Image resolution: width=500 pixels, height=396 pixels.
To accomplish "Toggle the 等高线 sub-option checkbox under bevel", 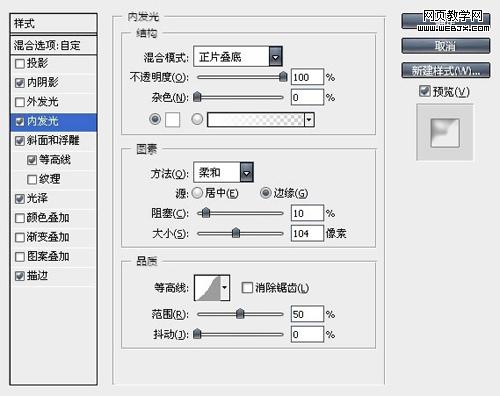I will pos(32,160).
